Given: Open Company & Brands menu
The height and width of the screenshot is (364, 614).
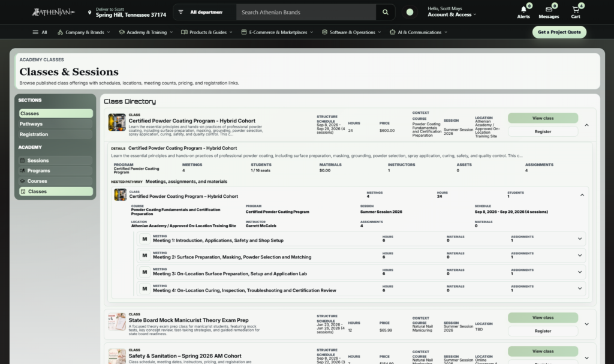Looking at the screenshot, I should pyautogui.click(x=83, y=32).
